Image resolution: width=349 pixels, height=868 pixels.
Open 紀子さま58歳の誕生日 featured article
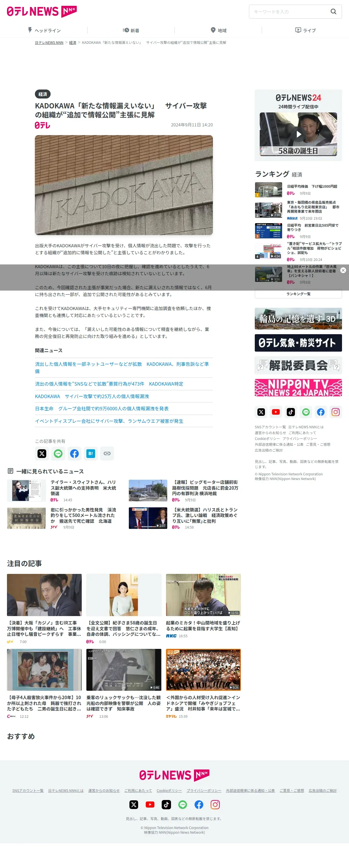[124, 609]
